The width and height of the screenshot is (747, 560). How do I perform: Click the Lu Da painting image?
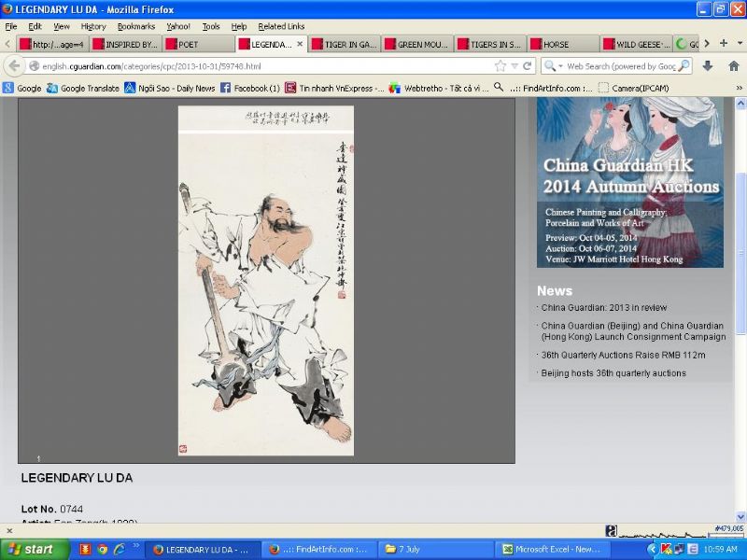coord(266,280)
